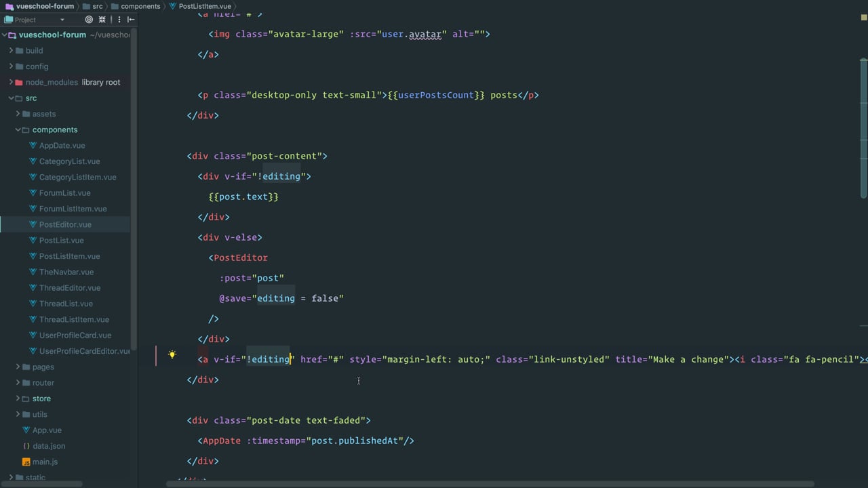Select PostEditor.vue in tree
The height and width of the screenshot is (488, 868).
[x=65, y=224]
